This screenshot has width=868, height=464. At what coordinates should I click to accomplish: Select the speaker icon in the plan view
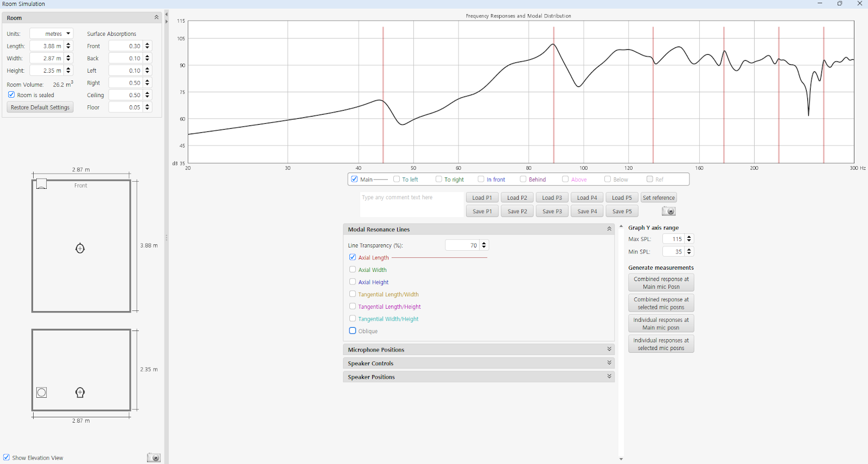[x=41, y=184]
